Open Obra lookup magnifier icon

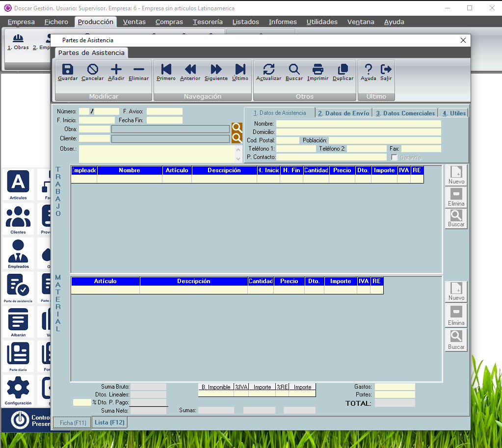pos(237,128)
